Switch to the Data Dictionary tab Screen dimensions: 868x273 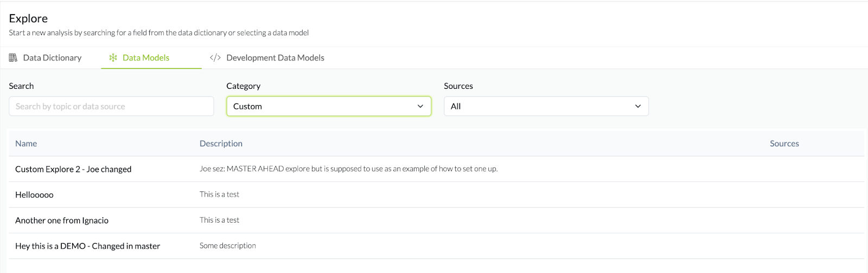tap(52, 58)
